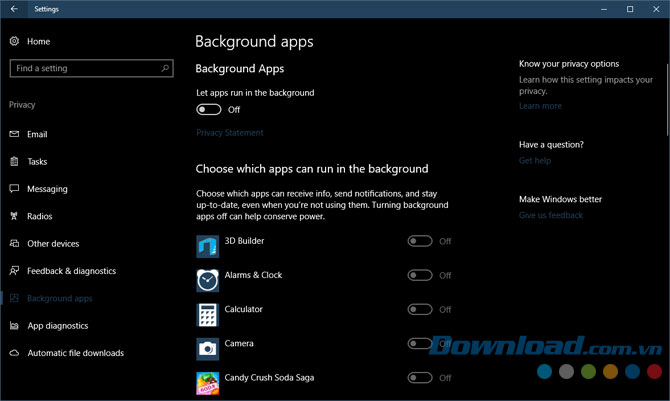Viewport: 670px width, 401px height.
Task: Click the Alarms & Clock app icon
Action: click(208, 281)
